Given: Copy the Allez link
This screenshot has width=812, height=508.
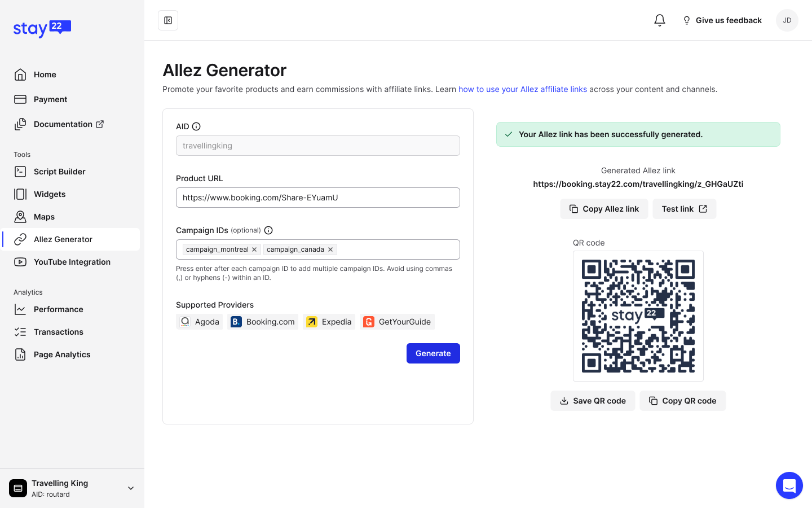Looking at the screenshot, I should (604, 209).
